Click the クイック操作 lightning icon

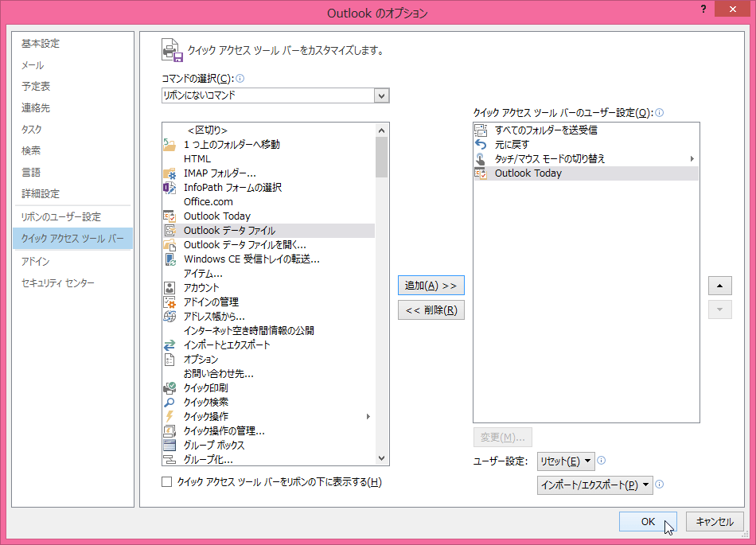click(170, 417)
